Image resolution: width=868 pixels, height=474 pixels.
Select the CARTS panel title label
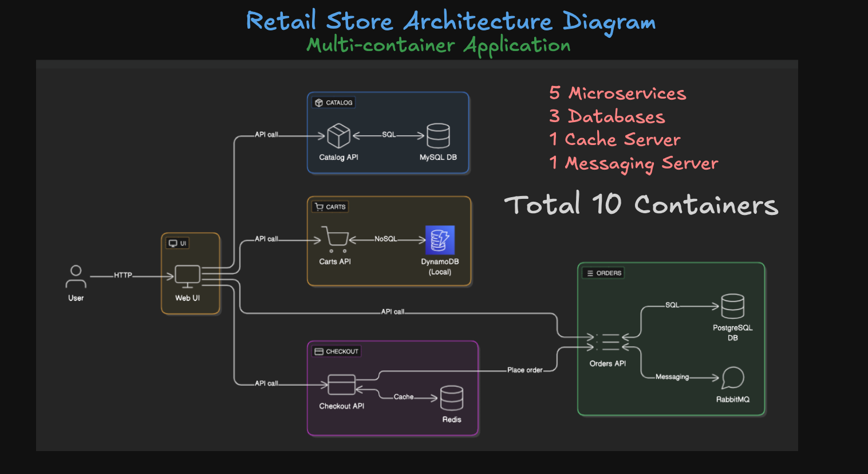point(330,207)
